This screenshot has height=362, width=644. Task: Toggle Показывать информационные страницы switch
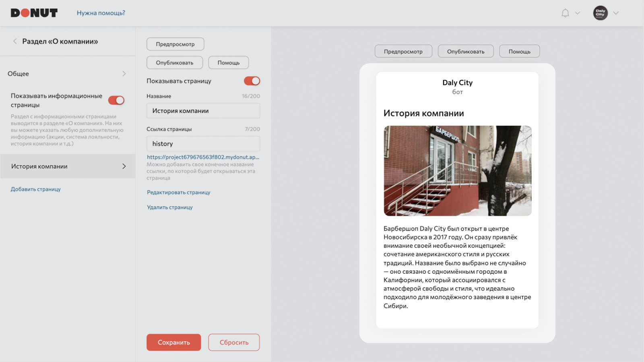click(116, 100)
